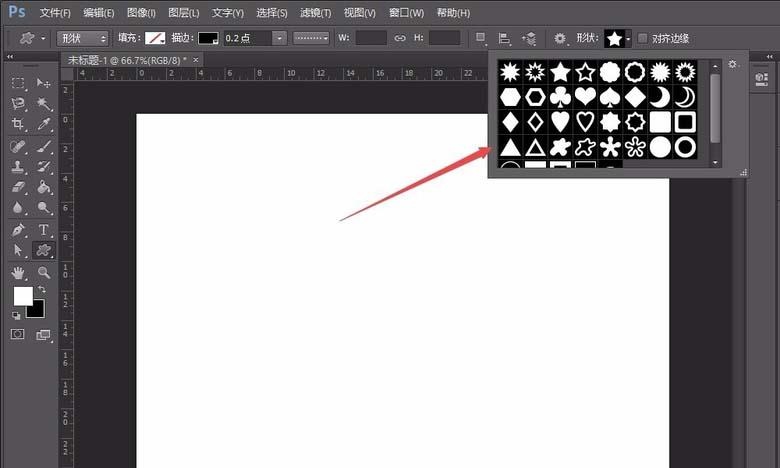Select the Eraser tool
This screenshot has height=468, width=780.
coord(18,187)
